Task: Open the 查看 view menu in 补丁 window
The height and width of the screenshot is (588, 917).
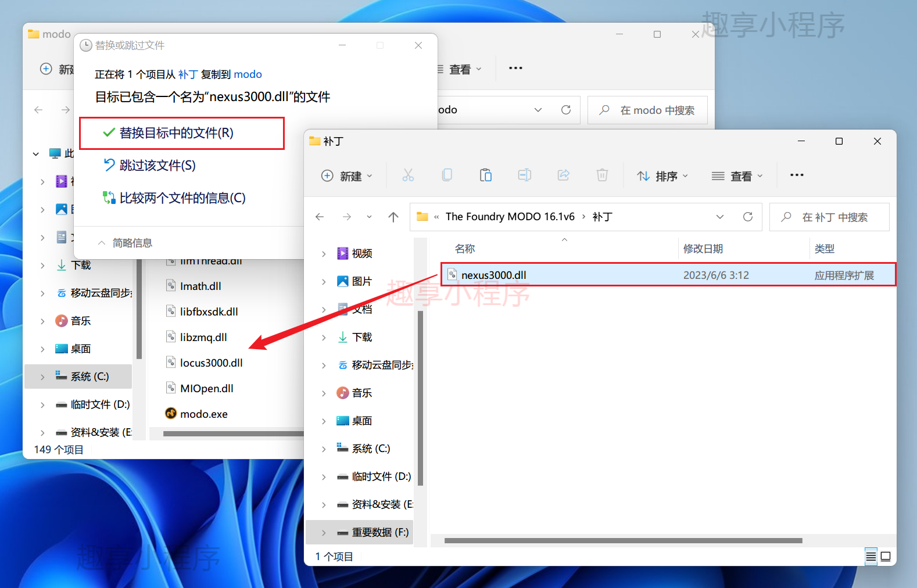Action: [737, 176]
